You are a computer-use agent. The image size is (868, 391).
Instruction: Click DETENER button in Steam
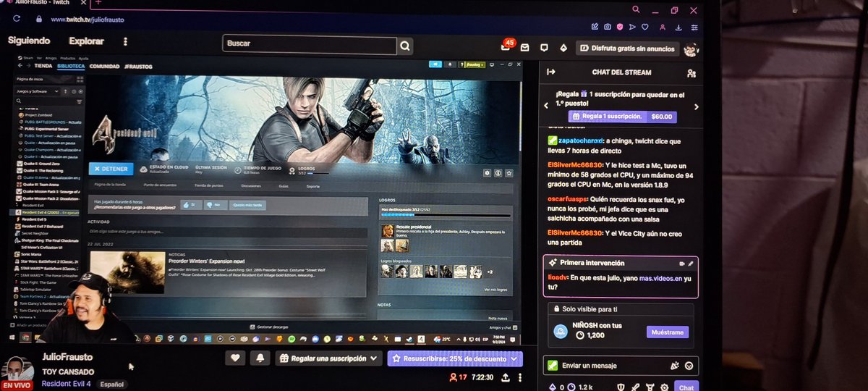tap(111, 169)
